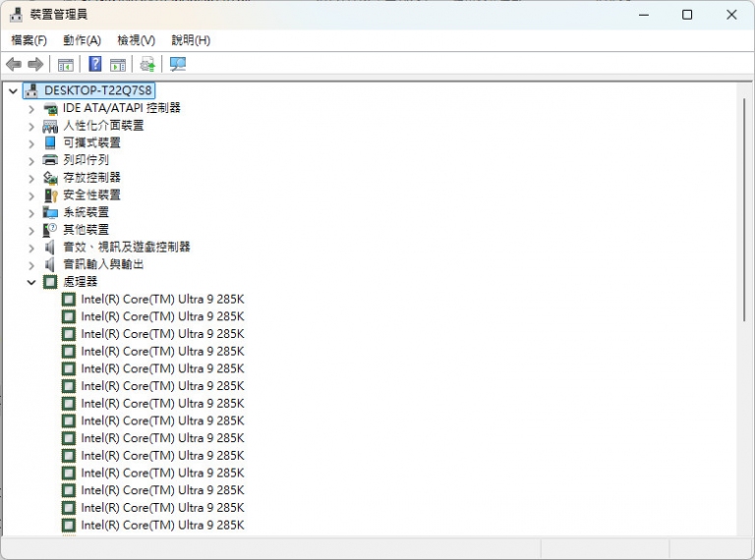Open the 動作(A) menu

[x=82, y=40]
